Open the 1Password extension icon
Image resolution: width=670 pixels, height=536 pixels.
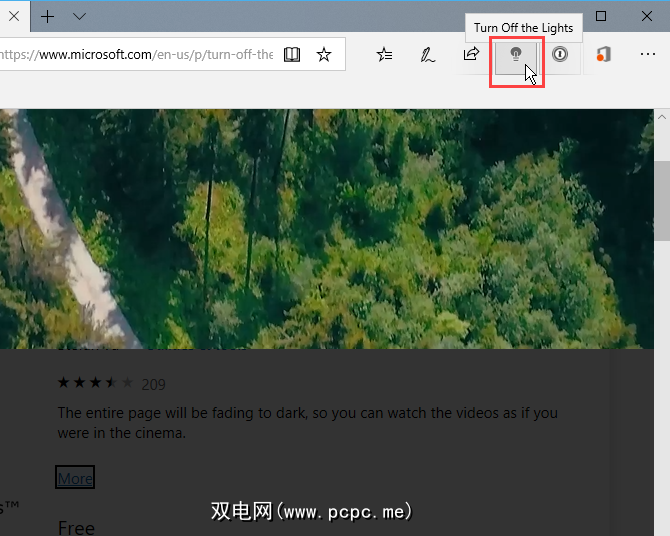560,54
